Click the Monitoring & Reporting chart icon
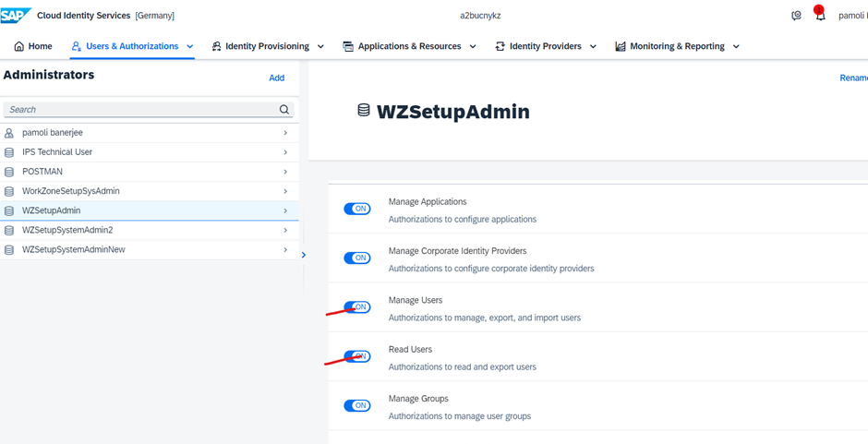Screen dimensions: 868x444 (621, 46)
